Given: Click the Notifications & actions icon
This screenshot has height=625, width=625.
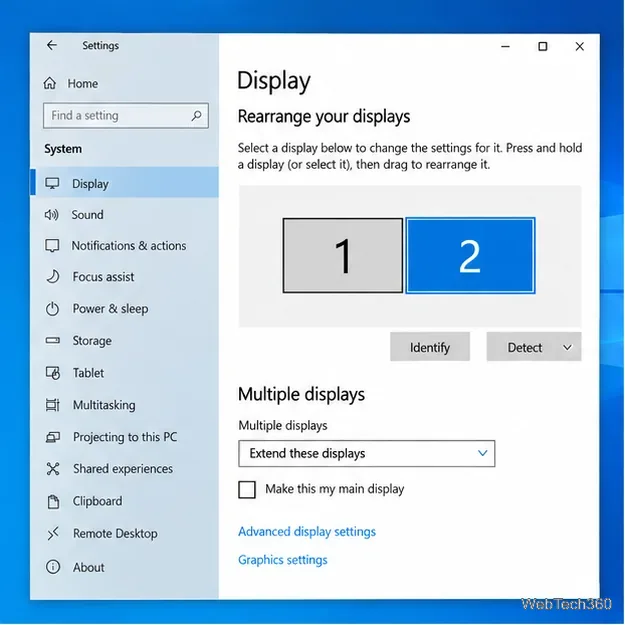Looking at the screenshot, I should (x=52, y=246).
